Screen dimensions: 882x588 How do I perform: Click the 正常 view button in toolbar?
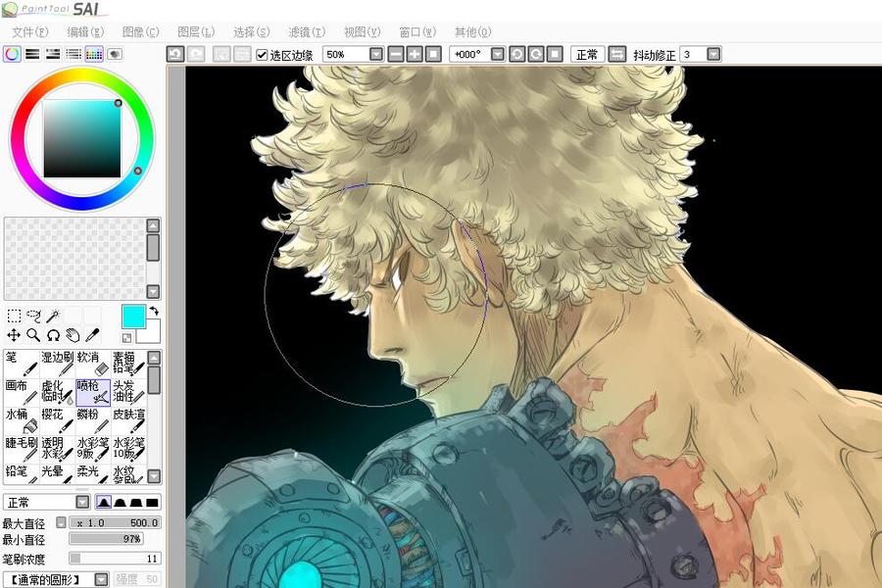point(587,54)
